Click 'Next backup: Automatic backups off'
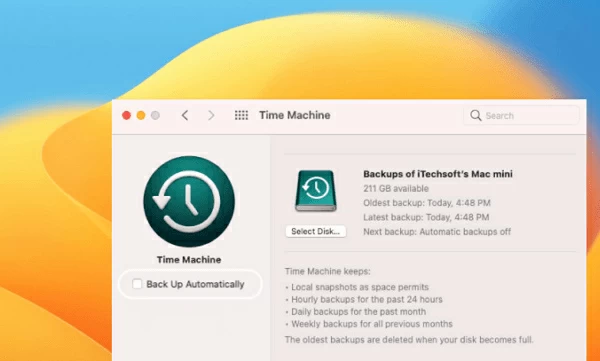This screenshot has height=361, width=600. [437, 232]
